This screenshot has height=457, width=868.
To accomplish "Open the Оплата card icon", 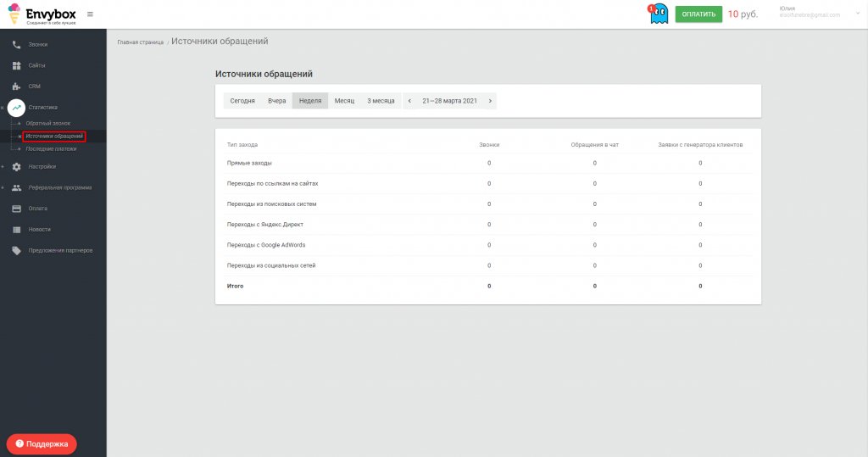I will (17, 209).
